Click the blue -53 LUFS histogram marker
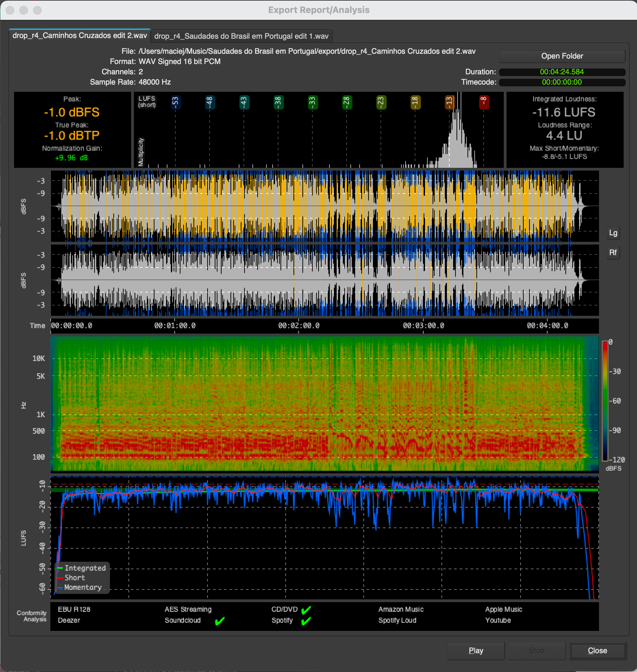Image resolution: width=637 pixels, height=672 pixels. pos(175,102)
